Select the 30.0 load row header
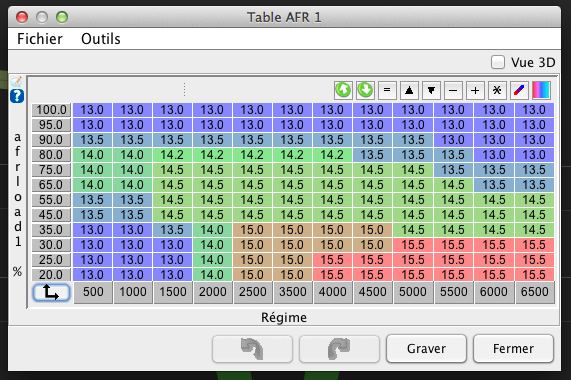The width and height of the screenshot is (571, 380). (x=51, y=245)
